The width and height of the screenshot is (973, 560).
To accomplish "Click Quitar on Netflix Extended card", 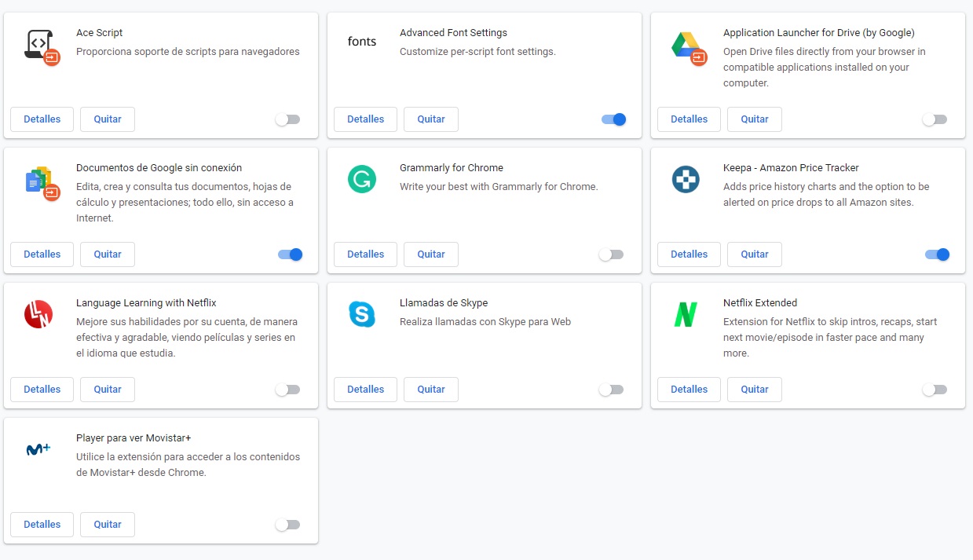I will click(x=755, y=390).
